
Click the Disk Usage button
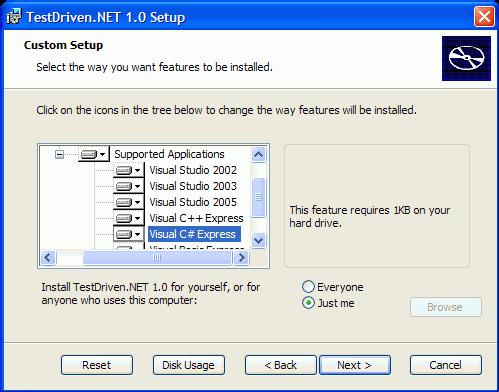point(189,365)
